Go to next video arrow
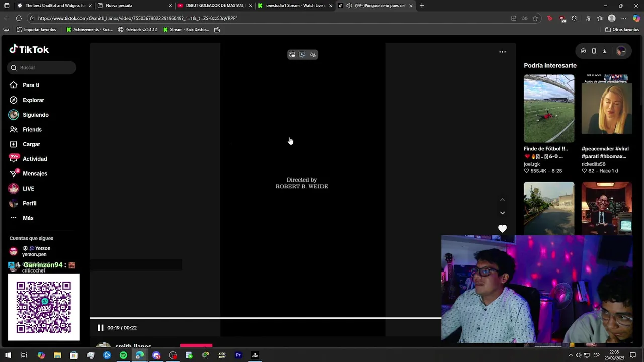The width and height of the screenshot is (644, 362). click(502, 213)
